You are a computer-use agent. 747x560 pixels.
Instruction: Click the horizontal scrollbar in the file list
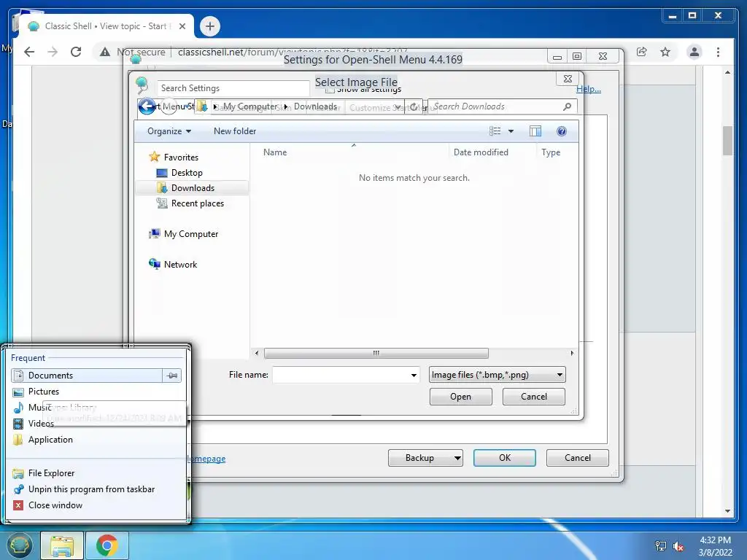[376, 353]
